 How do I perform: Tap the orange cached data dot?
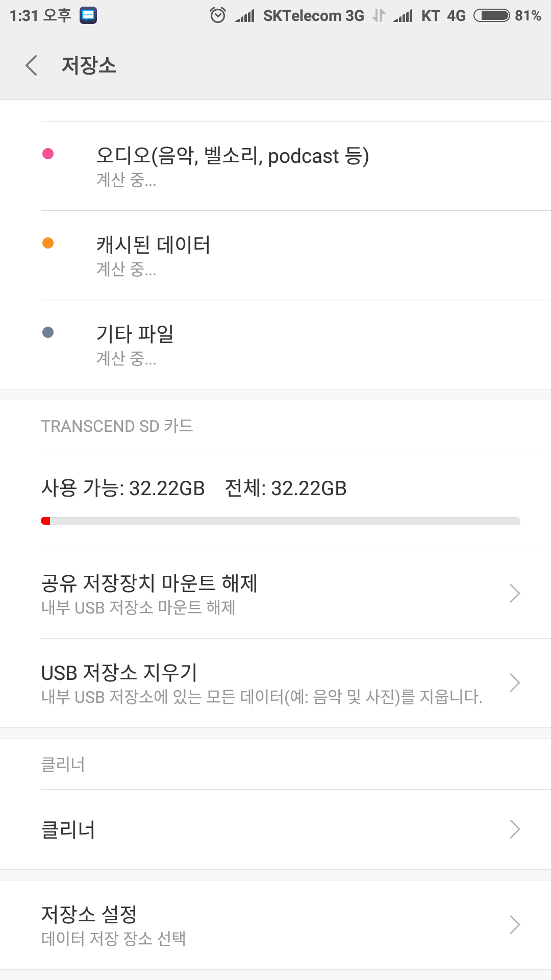pos(48,243)
